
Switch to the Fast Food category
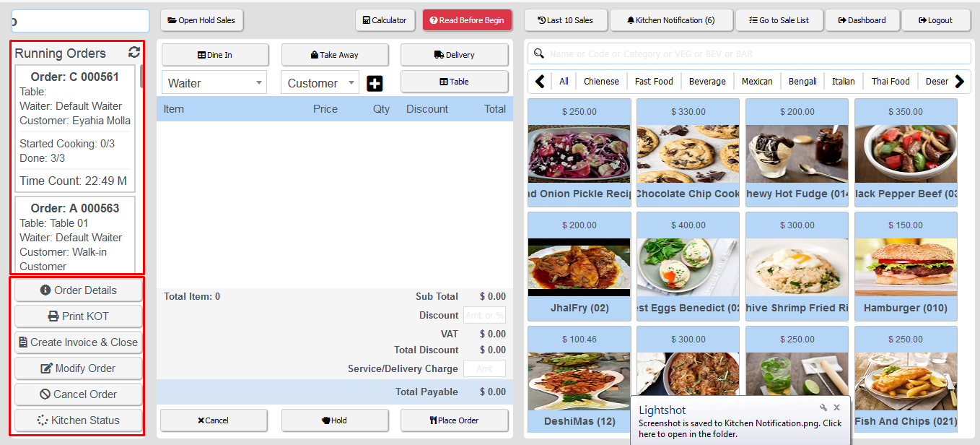click(654, 82)
